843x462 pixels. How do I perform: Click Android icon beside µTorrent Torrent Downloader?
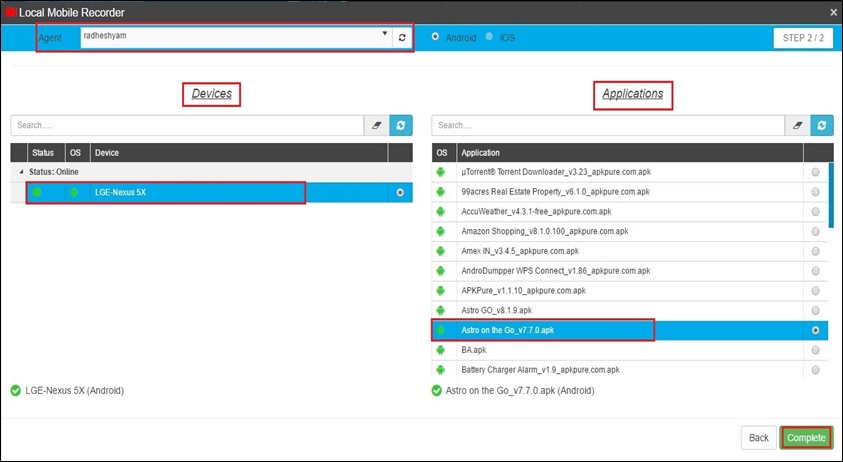click(441, 172)
